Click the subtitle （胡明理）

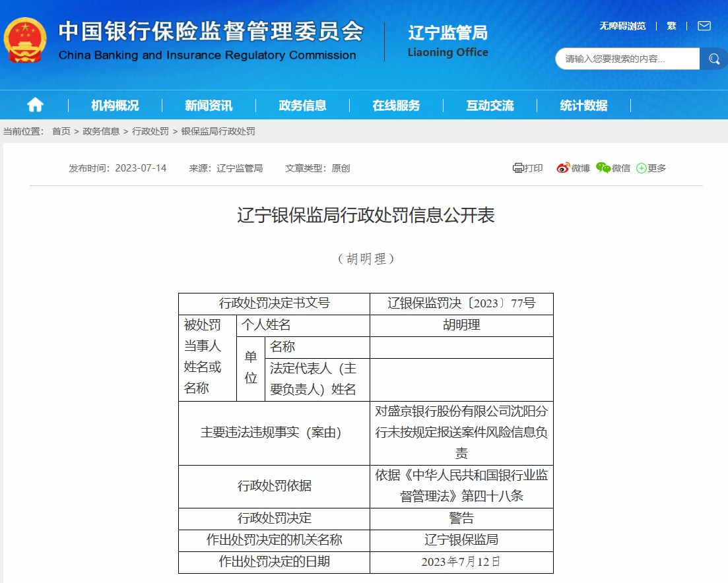pos(366,259)
